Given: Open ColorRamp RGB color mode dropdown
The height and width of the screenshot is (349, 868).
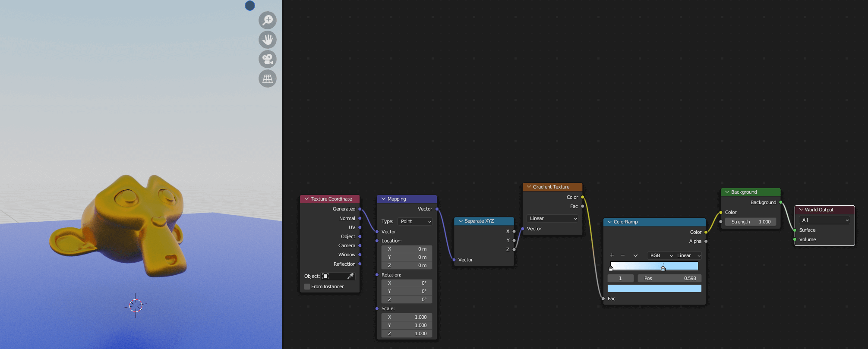Looking at the screenshot, I should [x=661, y=255].
